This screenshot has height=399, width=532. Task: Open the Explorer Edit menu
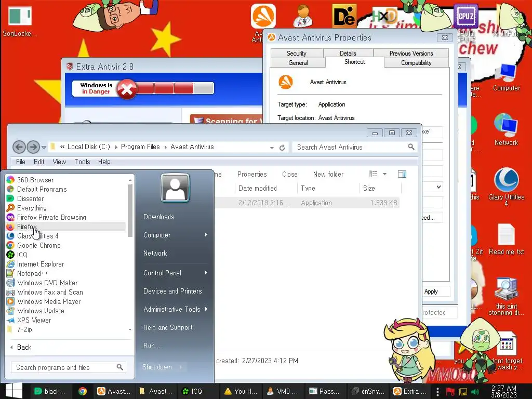(x=39, y=162)
